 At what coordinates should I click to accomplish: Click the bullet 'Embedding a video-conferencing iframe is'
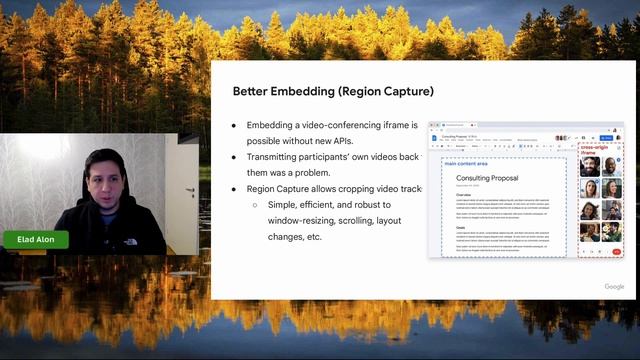pos(332,125)
